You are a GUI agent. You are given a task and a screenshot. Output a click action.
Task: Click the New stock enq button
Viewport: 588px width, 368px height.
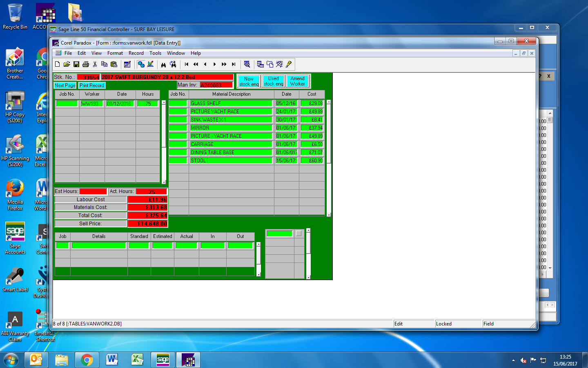click(x=249, y=81)
